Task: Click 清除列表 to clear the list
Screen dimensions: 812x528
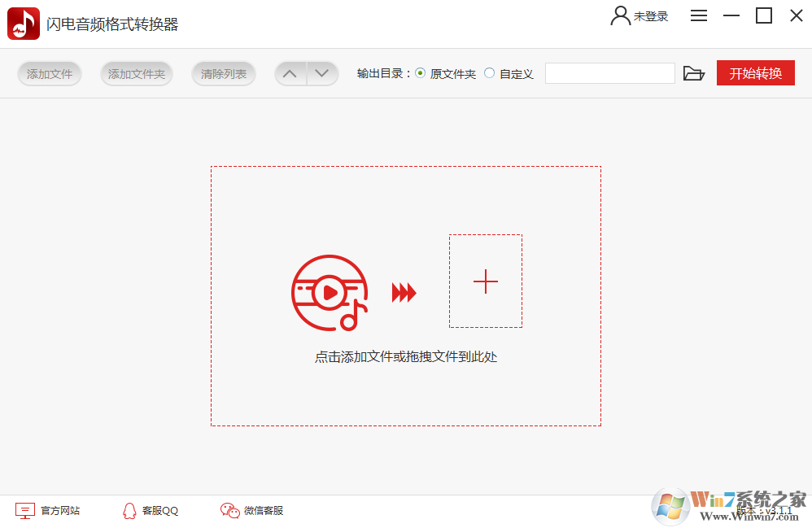Action: tap(223, 73)
